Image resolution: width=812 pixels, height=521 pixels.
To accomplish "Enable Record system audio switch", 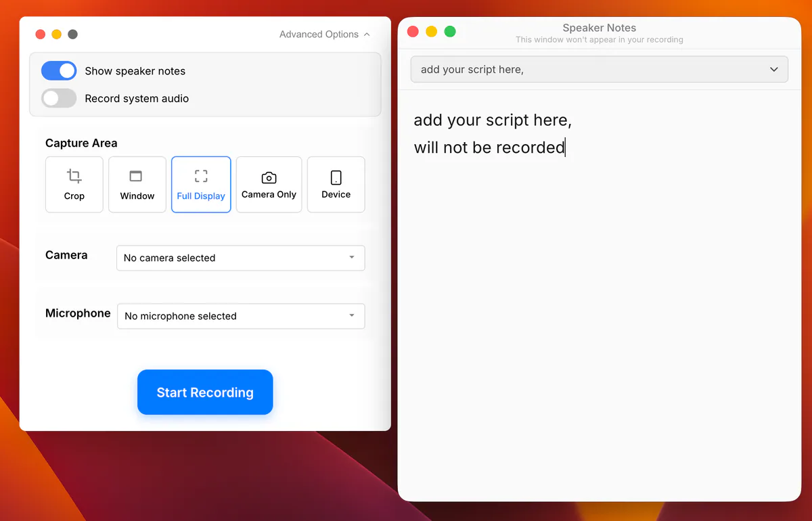I will tap(59, 99).
